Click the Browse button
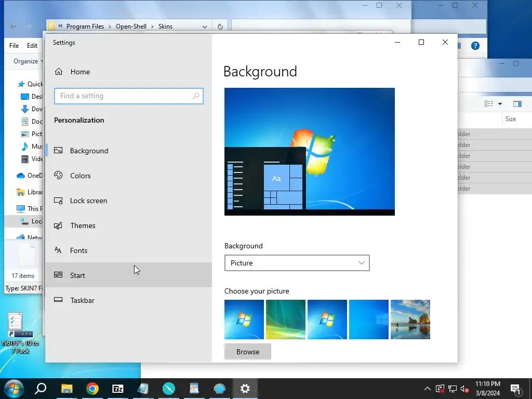Viewport: 532px width, 399px height. (248, 352)
